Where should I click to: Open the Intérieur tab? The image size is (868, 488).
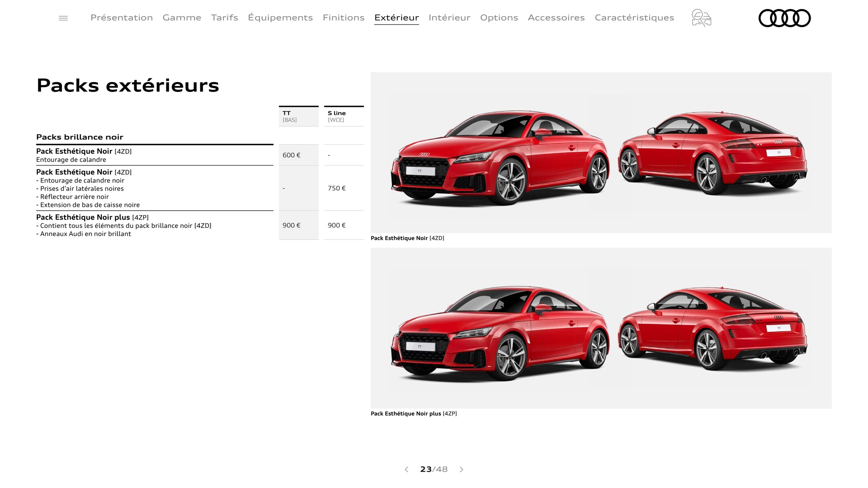[x=449, y=17]
